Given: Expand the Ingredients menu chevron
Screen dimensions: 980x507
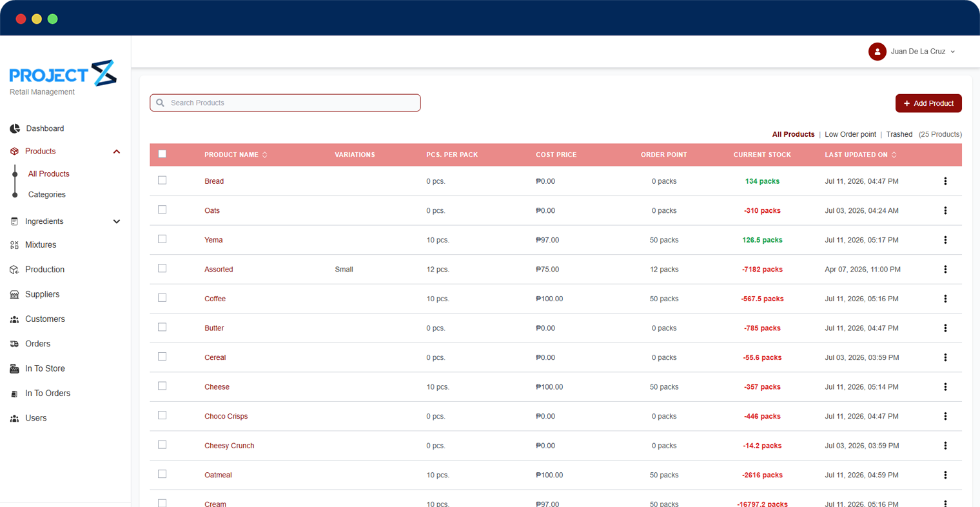Looking at the screenshot, I should point(117,222).
